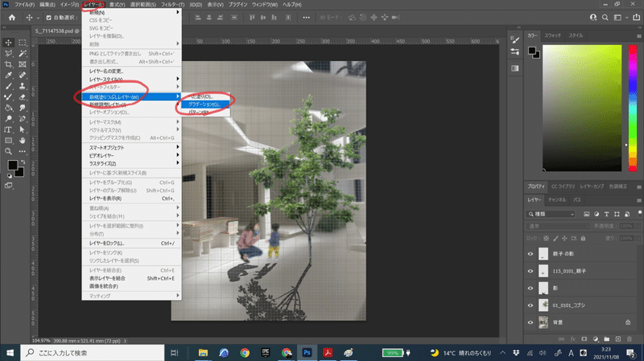Viewport: 644px width, 361px height.
Task: Toggle the 自動選択 checkbox
Action: click(x=49, y=18)
